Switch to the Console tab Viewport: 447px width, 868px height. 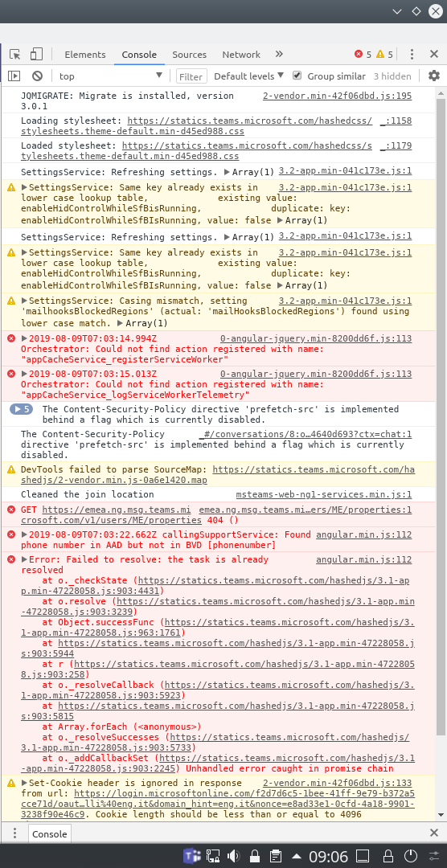click(139, 55)
